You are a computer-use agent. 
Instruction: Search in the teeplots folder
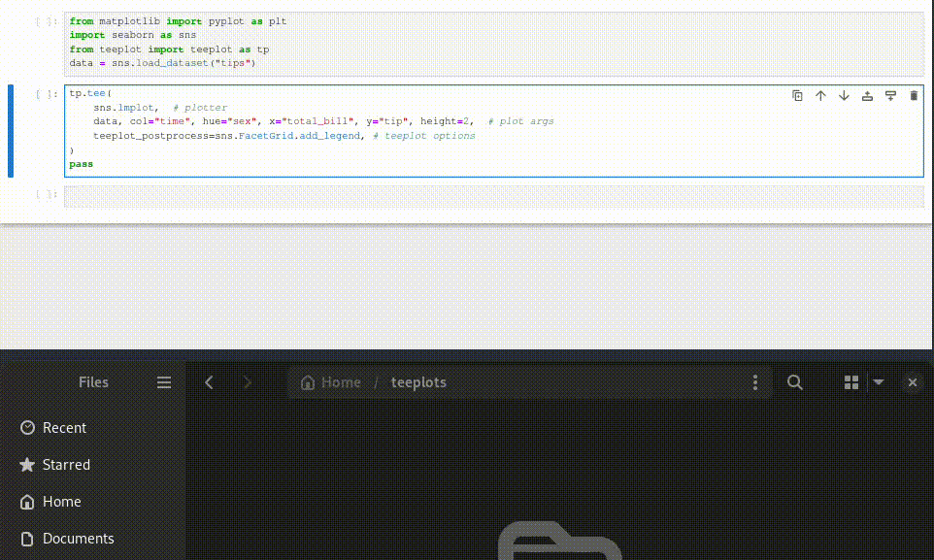pos(794,382)
